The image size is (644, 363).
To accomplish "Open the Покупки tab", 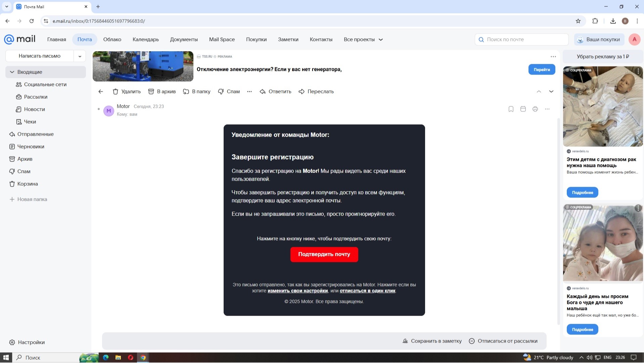I will (x=257, y=39).
